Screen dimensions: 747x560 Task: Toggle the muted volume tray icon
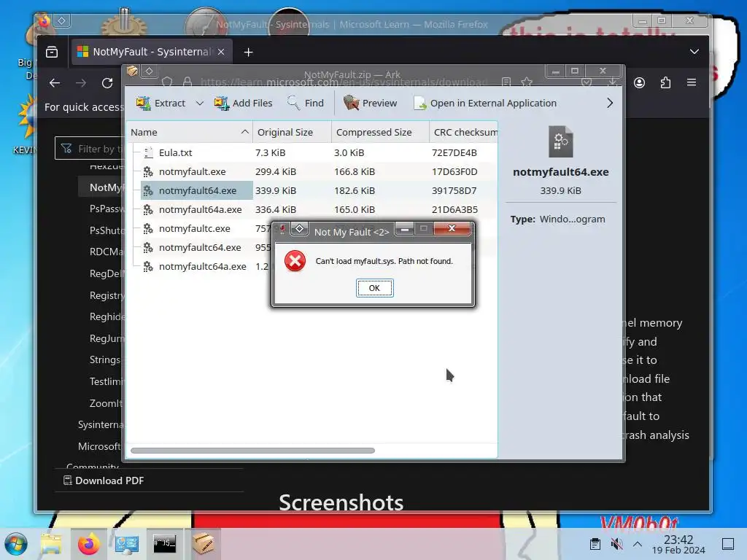click(x=616, y=544)
